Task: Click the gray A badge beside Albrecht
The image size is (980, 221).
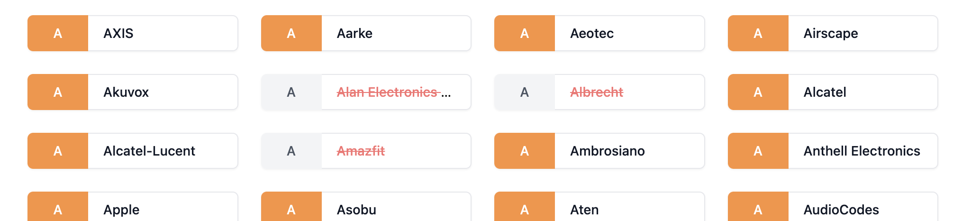Action: [524, 92]
